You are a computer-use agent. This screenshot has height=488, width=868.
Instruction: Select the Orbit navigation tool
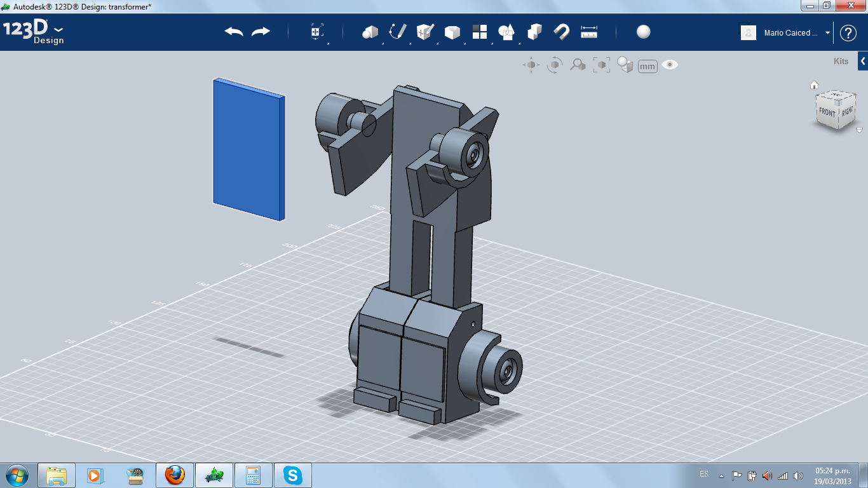(555, 65)
